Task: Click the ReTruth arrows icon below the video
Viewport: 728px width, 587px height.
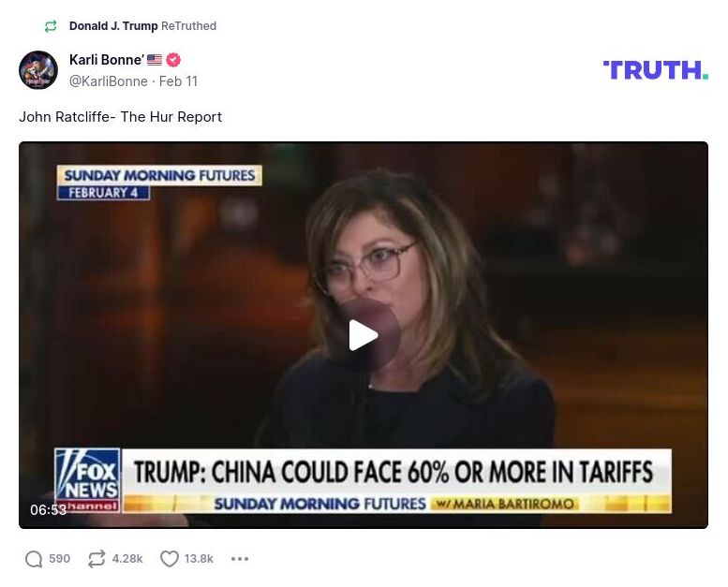Action: (x=97, y=559)
